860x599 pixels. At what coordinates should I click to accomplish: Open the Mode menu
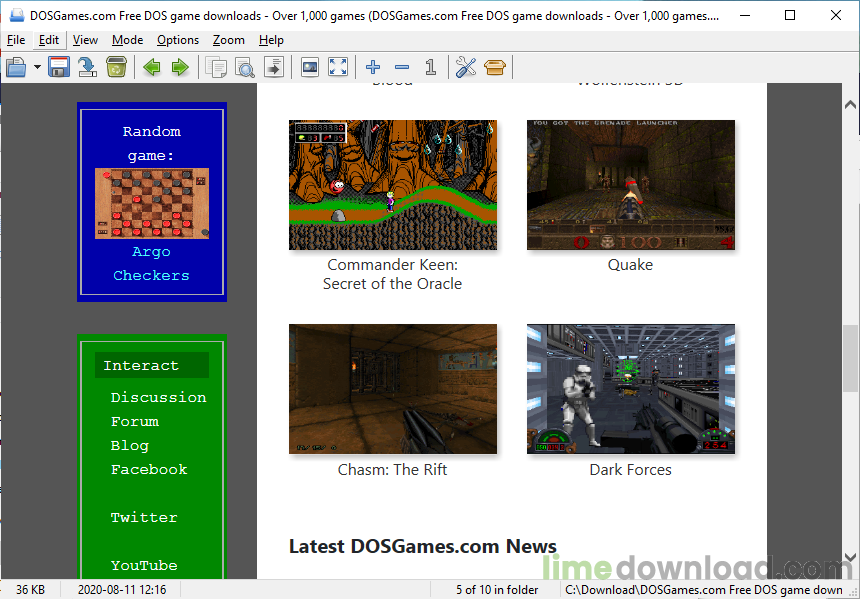click(127, 40)
